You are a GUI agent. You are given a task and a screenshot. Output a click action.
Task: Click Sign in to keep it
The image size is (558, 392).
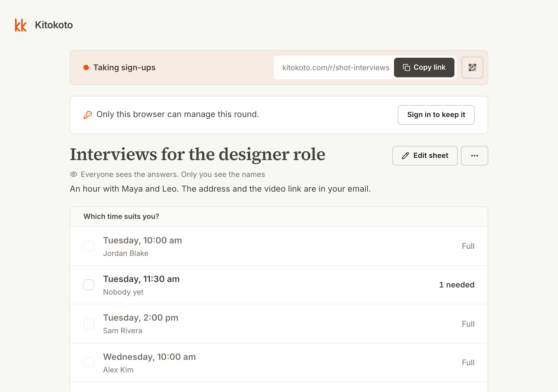pyautogui.click(x=436, y=115)
